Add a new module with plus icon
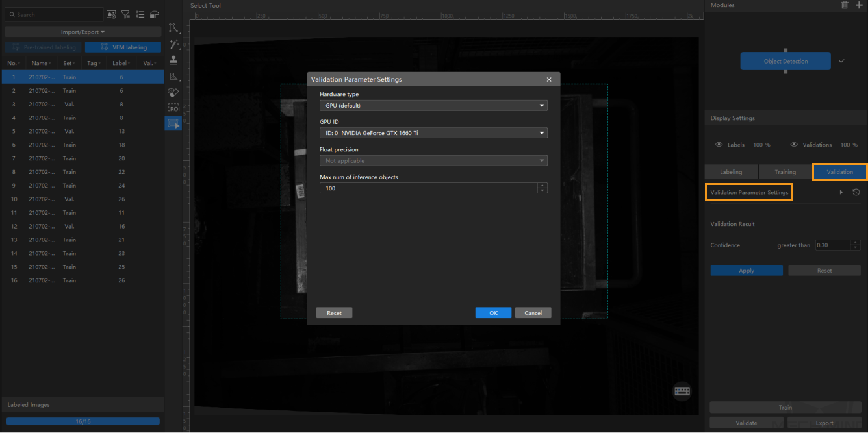This screenshot has width=868, height=433. pos(859,5)
